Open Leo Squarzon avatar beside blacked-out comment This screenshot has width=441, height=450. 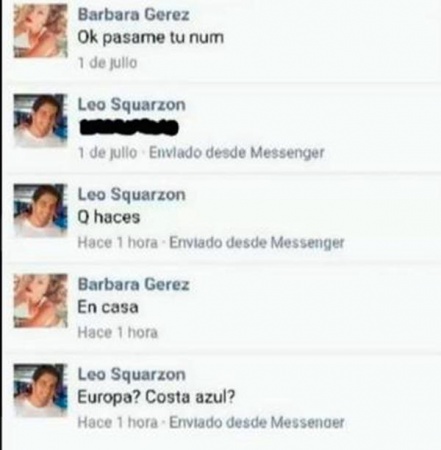(40, 120)
